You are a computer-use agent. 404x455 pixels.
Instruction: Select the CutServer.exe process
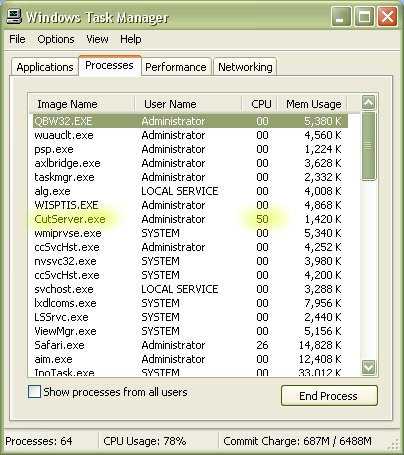point(190,219)
